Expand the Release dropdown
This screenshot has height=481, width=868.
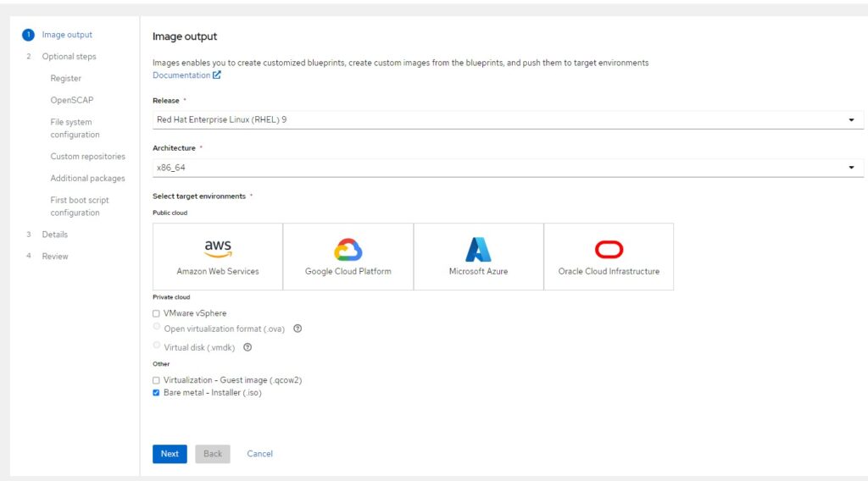tap(508, 120)
